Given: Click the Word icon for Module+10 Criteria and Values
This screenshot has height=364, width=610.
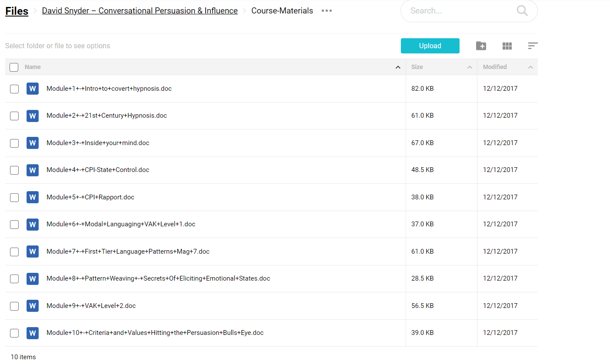Looking at the screenshot, I should (33, 333).
